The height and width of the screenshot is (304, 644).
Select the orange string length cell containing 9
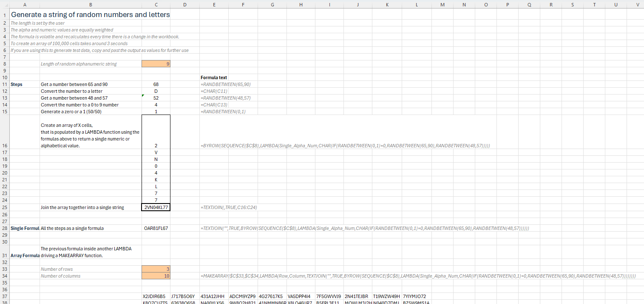[x=156, y=64]
